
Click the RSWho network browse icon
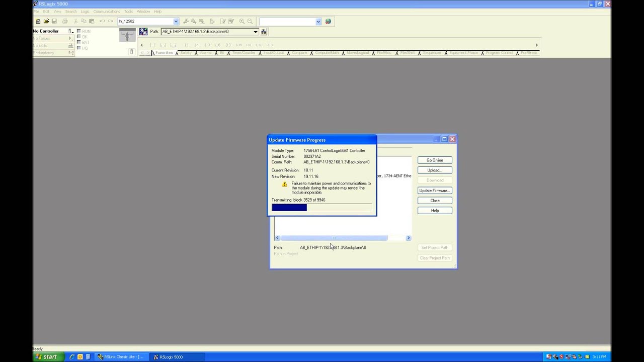click(263, 32)
